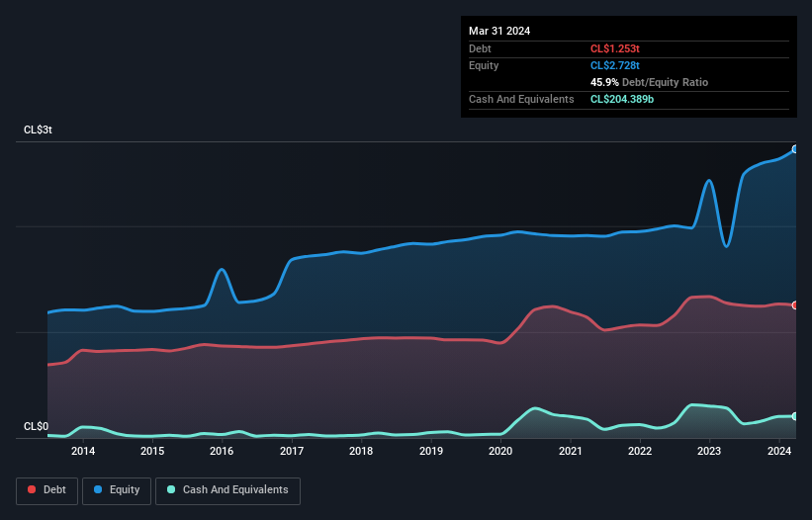812x520 pixels.
Task: Click the CL$204.389b cash value
Action: click(x=622, y=99)
